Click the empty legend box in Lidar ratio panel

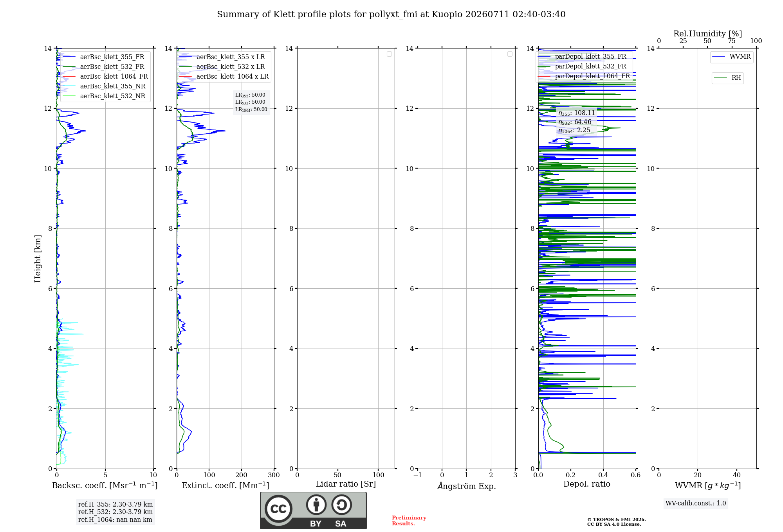pyautogui.click(x=389, y=54)
